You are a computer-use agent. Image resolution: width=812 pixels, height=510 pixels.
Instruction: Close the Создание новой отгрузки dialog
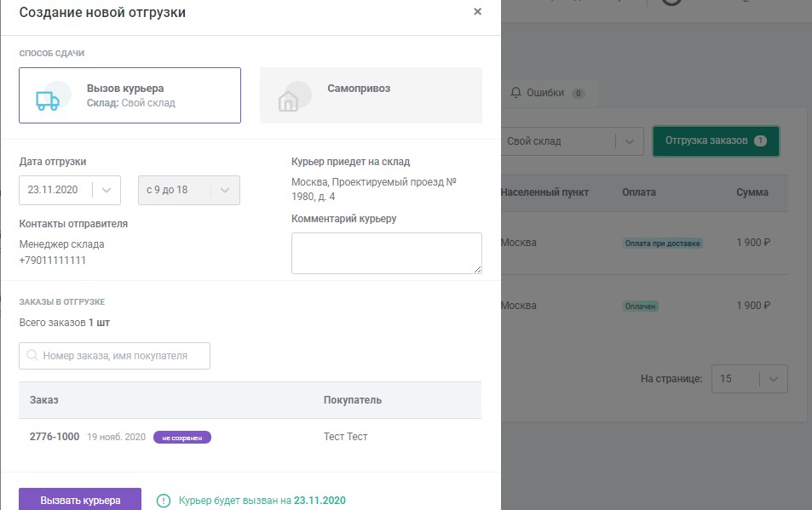pyautogui.click(x=477, y=11)
